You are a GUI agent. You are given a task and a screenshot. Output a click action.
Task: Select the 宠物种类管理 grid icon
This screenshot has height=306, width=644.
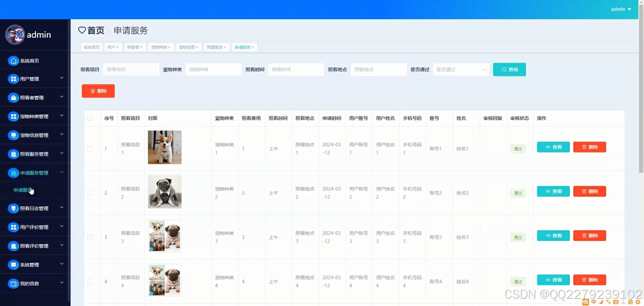13,116
